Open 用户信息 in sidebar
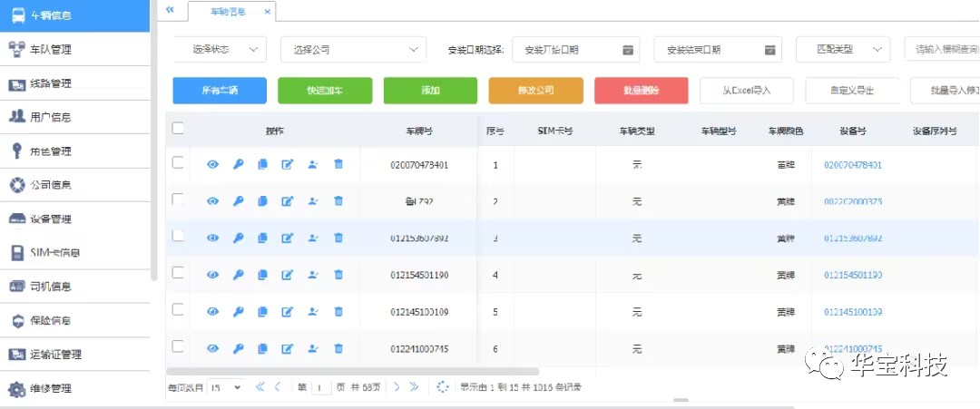This screenshot has height=409, width=980. pyautogui.click(x=75, y=117)
